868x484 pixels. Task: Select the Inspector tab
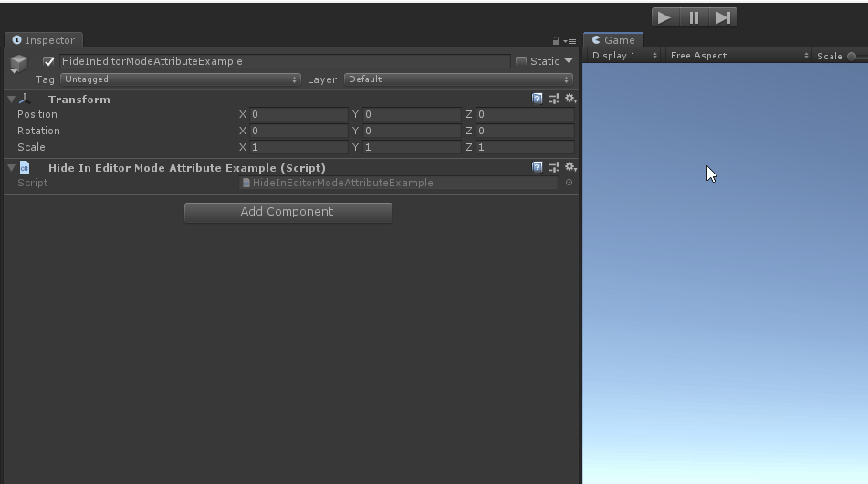44,40
